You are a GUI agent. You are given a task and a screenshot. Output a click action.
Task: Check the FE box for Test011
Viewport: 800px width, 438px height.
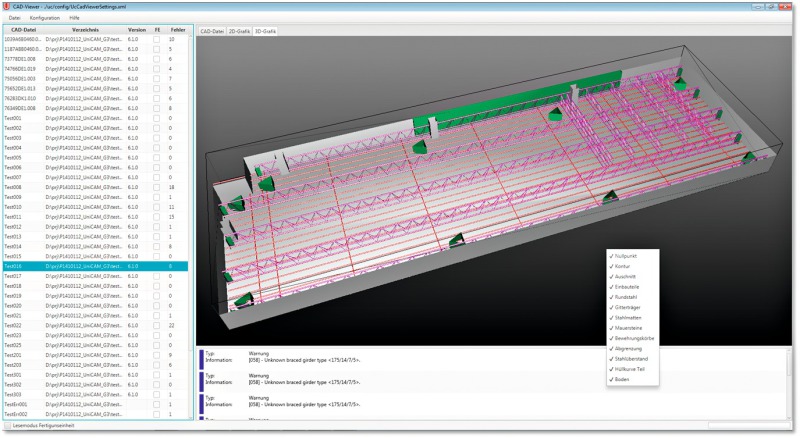[x=157, y=217]
